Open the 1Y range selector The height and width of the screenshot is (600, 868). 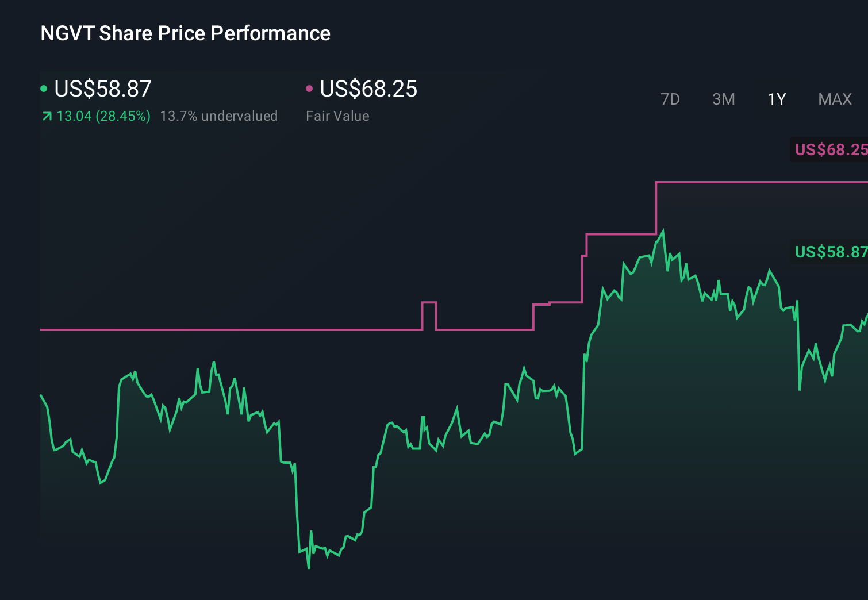click(776, 99)
